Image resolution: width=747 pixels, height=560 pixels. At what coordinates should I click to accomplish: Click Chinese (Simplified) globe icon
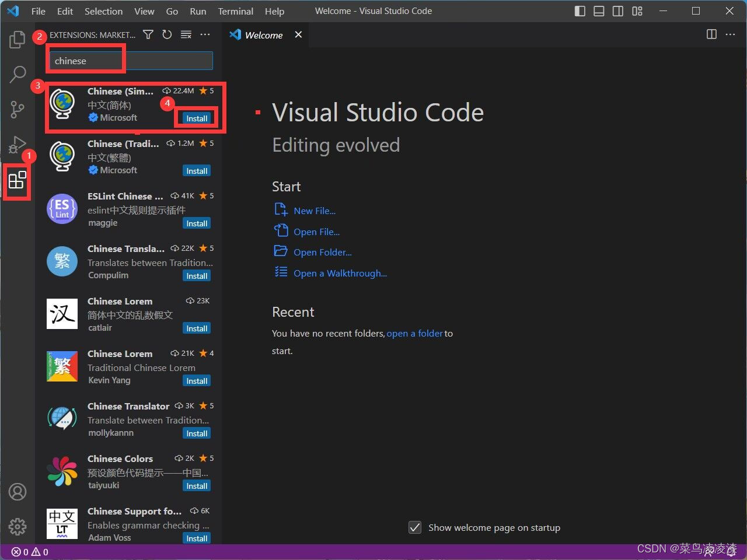click(x=62, y=104)
